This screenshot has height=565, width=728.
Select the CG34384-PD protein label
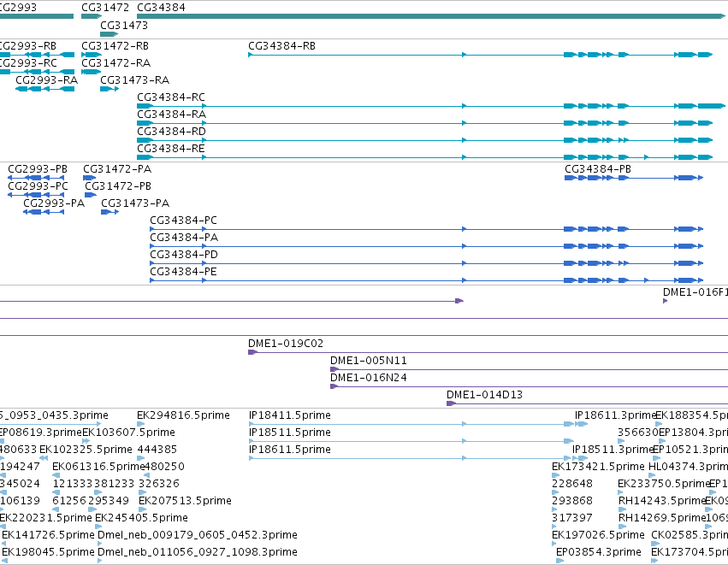[x=184, y=255]
